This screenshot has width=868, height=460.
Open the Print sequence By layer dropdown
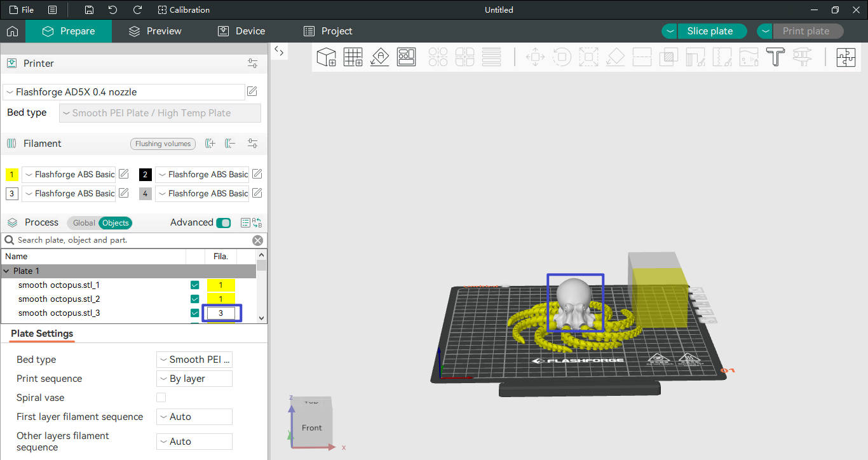194,379
